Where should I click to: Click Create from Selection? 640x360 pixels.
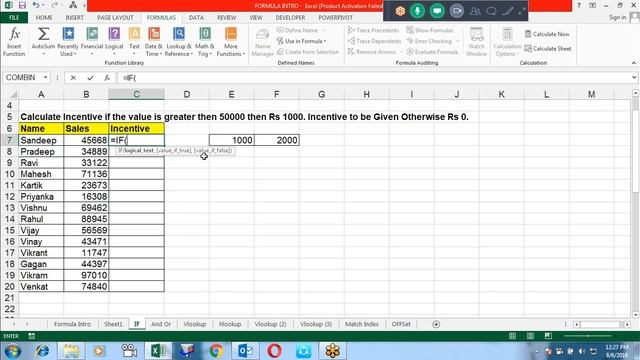coord(308,52)
